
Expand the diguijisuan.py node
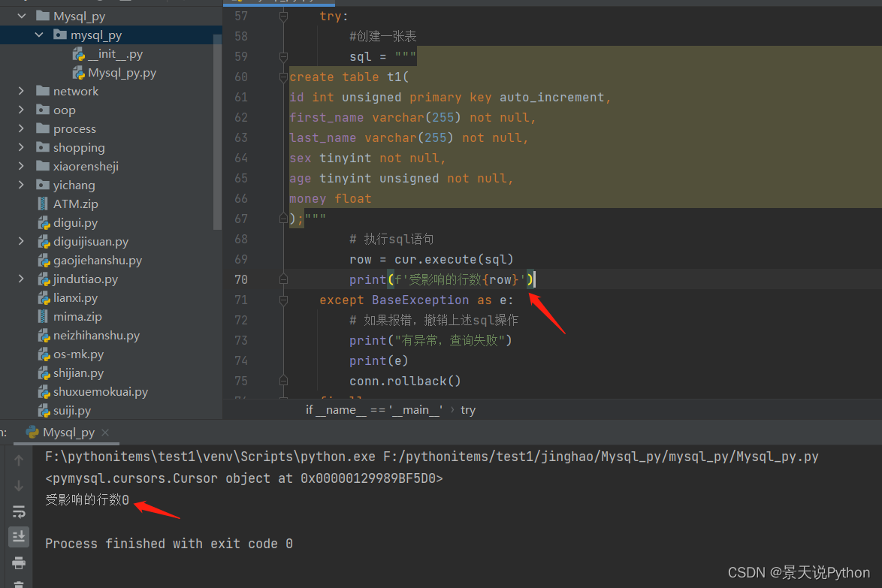[21, 241]
